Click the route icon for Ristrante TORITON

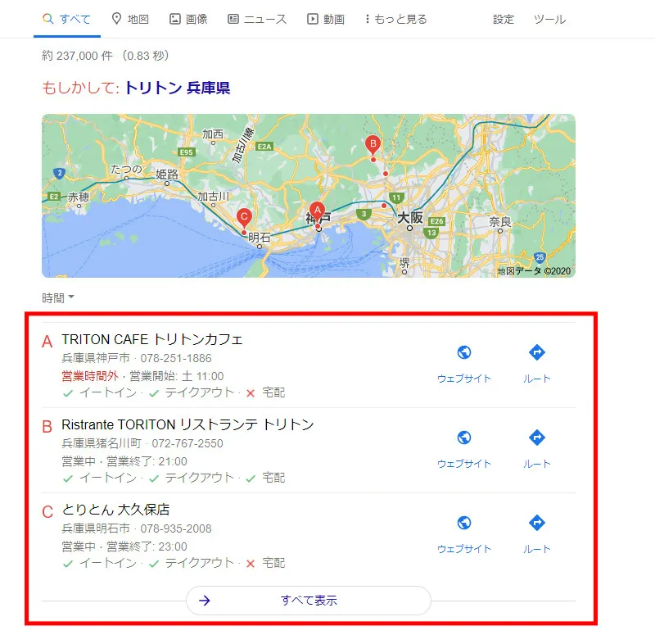536,437
